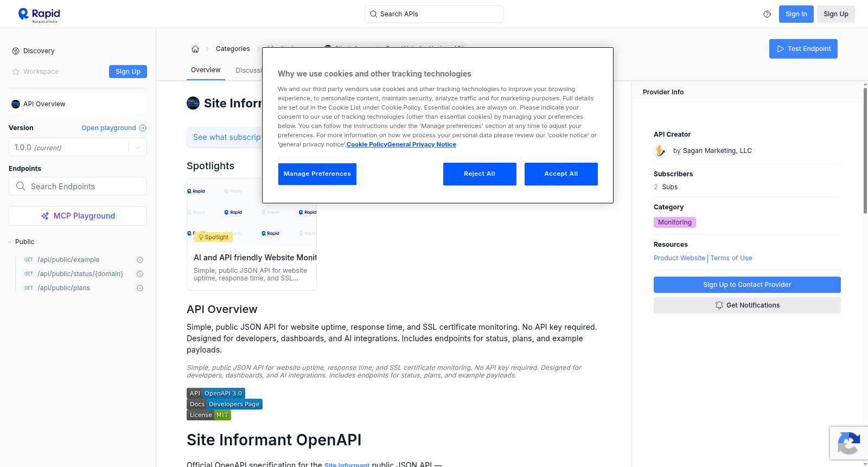Click the Test Endpoint button
Screen dimensions: 868x467
(803, 49)
